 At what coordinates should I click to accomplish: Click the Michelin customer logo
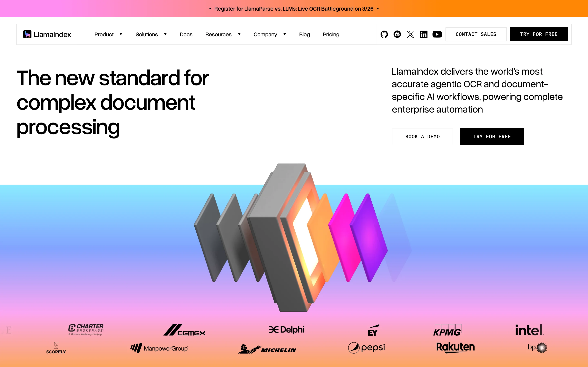(x=267, y=349)
